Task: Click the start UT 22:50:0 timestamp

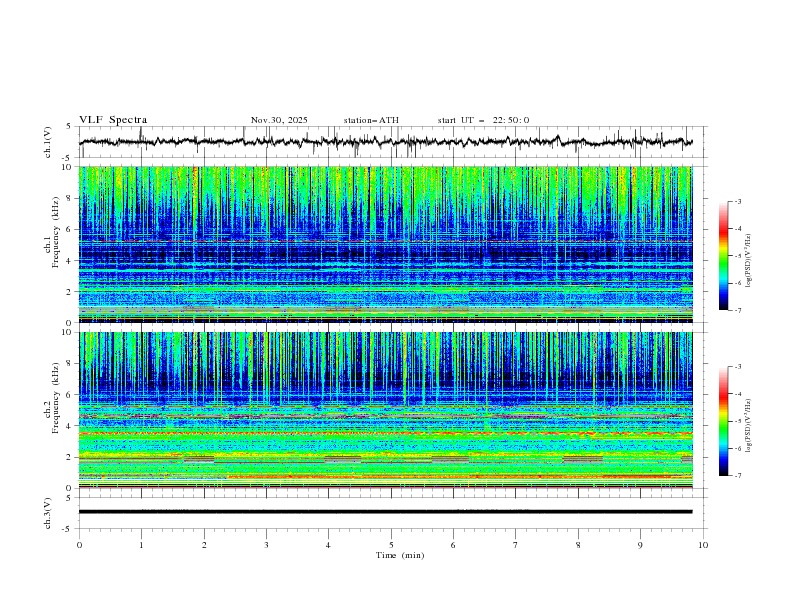Action: coord(484,120)
